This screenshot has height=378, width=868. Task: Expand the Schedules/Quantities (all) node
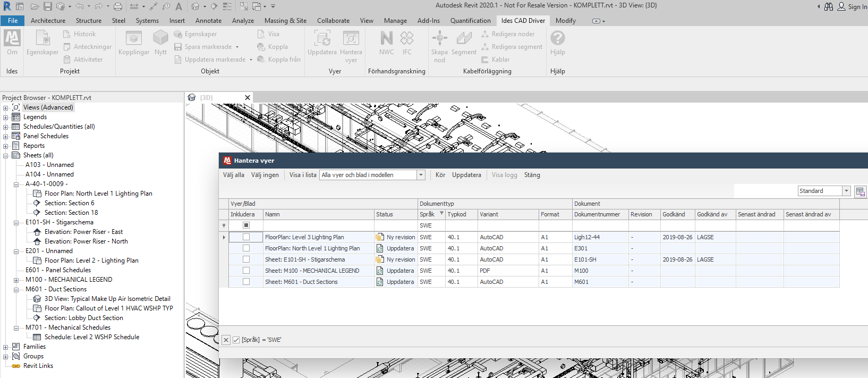pyautogui.click(x=6, y=127)
